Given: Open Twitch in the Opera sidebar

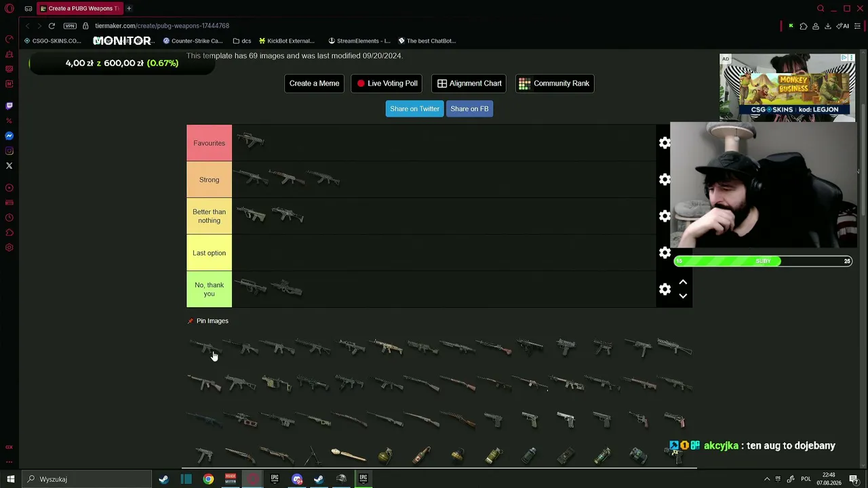Looking at the screenshot, I should 9,106.
